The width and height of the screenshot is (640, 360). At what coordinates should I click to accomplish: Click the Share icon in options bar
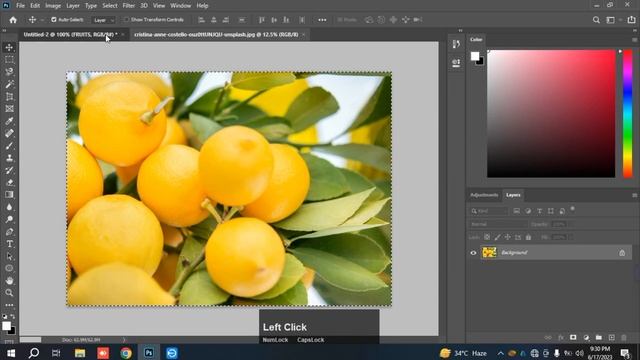pos(631,20)
